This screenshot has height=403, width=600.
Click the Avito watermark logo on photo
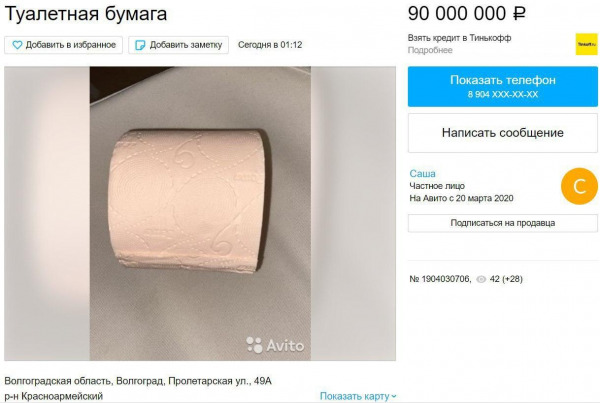point(275,345)
